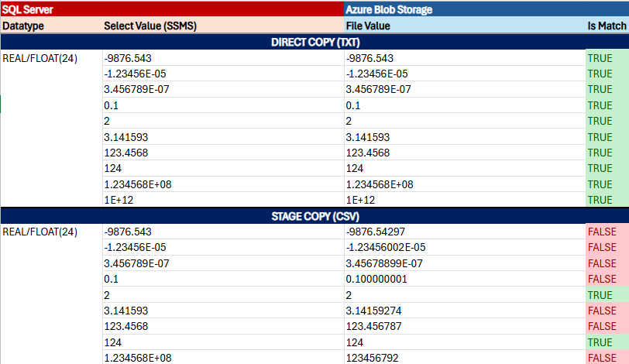Select TRUE cell in DIRECT COPY row -9876.543
Viewport: 629px width, 364px height.
(607, 58)
